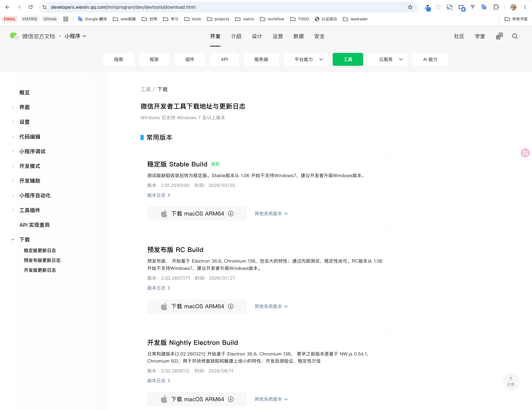Click the 工具 breadcrumb link
Screen dimensions: 532x410
coord(146,89)
